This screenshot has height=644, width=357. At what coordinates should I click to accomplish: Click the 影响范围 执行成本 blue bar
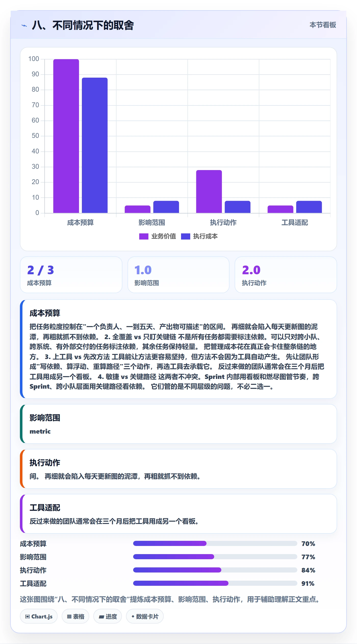coord(166,207)
